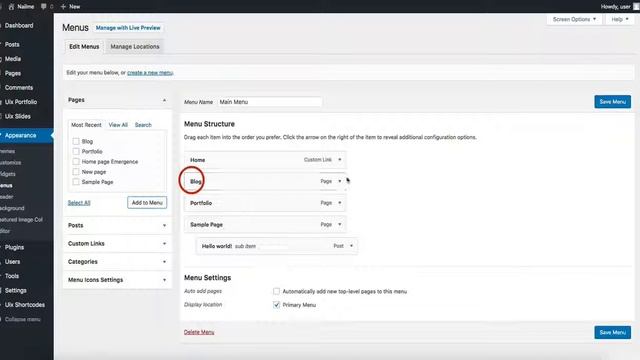Uncheck the Primary Menu display location
This screenshot has height=360, width=640.
tap(276, 305)
